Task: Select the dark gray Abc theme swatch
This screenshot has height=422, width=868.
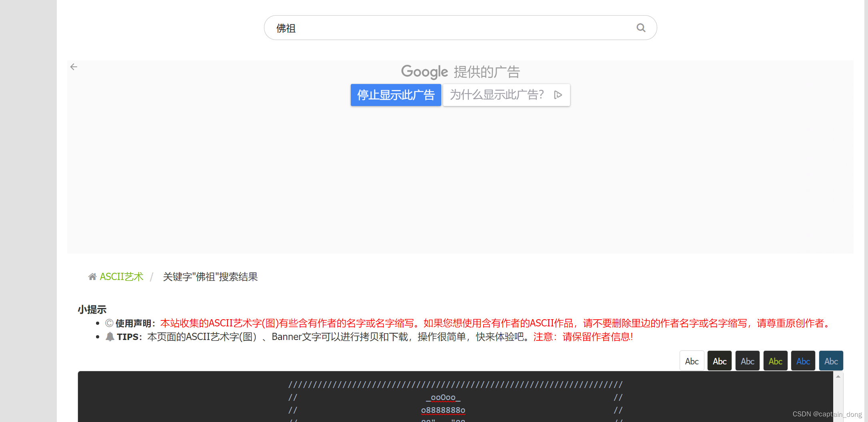Action: [747, 361]
